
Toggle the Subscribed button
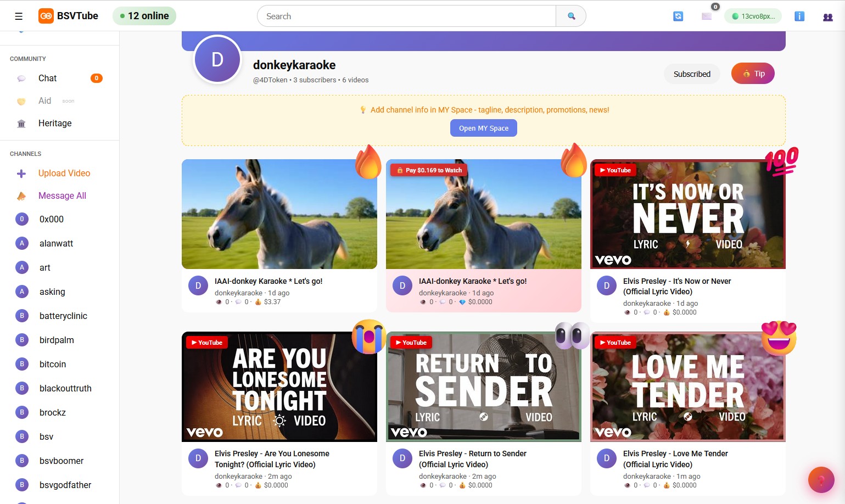(x=692, y=74)
